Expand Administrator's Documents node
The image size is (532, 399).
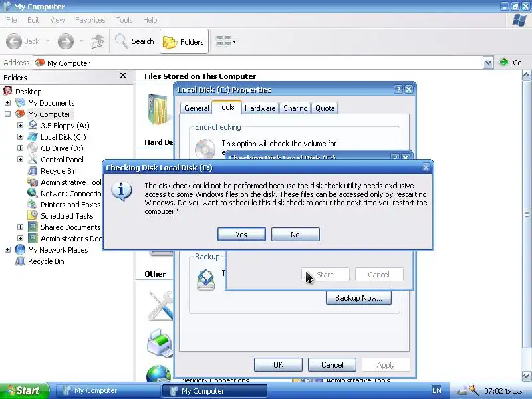tap(20, 238)
